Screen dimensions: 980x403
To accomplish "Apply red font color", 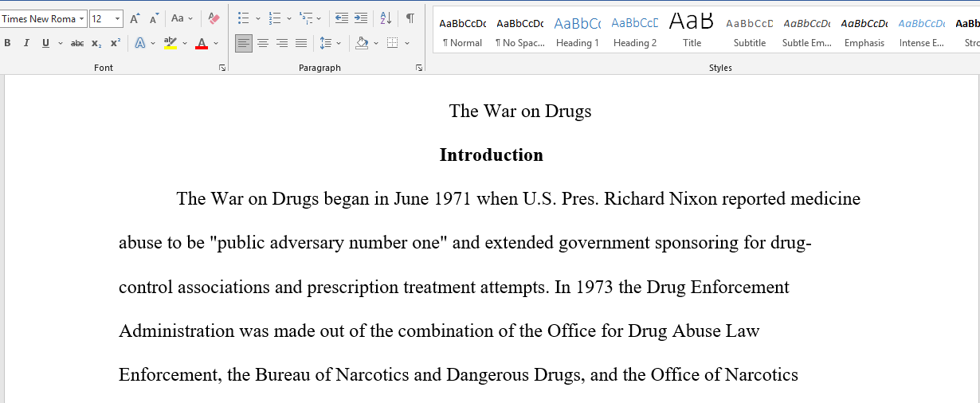I will 202,43.
